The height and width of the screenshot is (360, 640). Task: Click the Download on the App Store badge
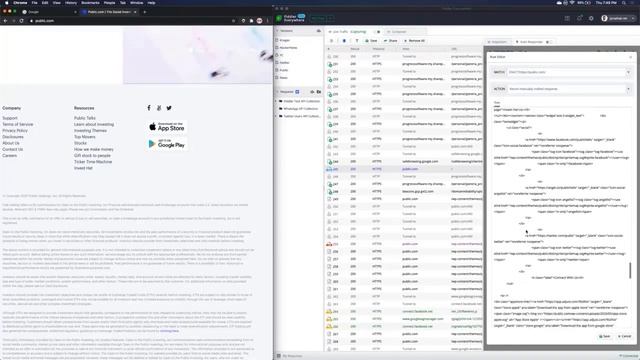tap(167, 127)
